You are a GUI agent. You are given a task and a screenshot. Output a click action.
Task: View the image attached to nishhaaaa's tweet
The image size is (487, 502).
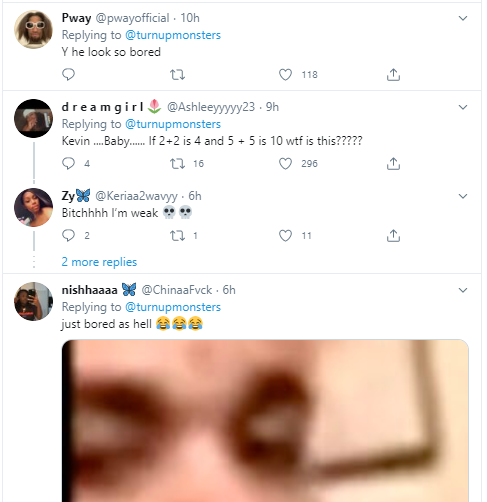[x=265, y=421]
